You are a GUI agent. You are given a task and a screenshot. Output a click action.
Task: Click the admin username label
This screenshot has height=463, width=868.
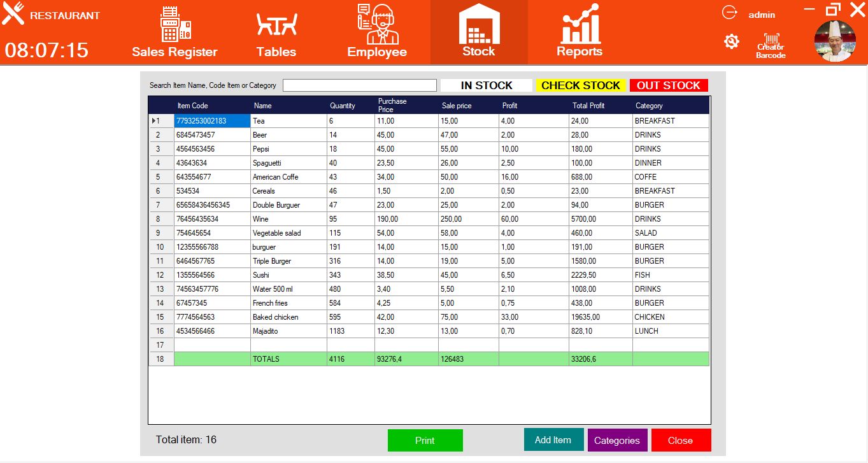[x=762, y=15]
